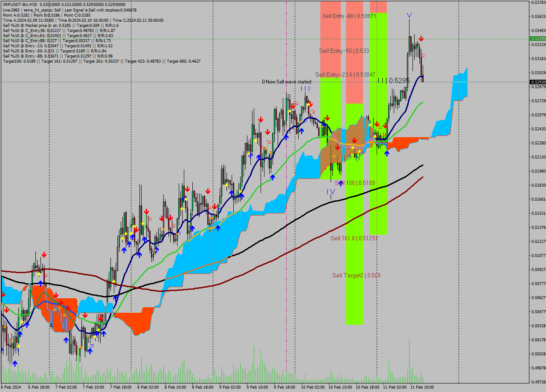This screenshot has height=392, width=546.
Task: Click the 0.52130 price axis label
Action: [x=538, y=157]
